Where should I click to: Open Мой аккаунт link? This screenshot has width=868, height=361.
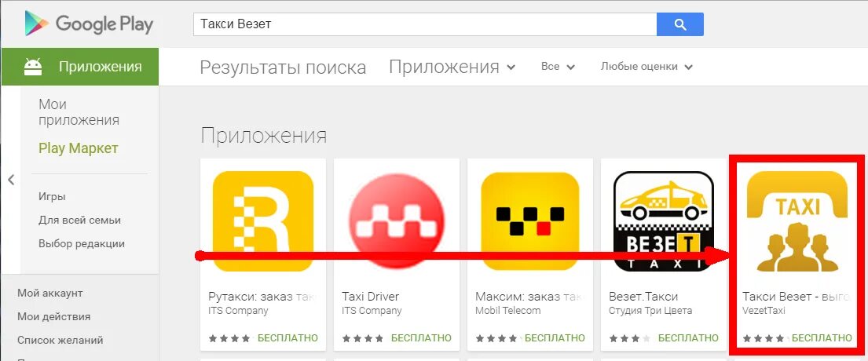pos(49,293)
